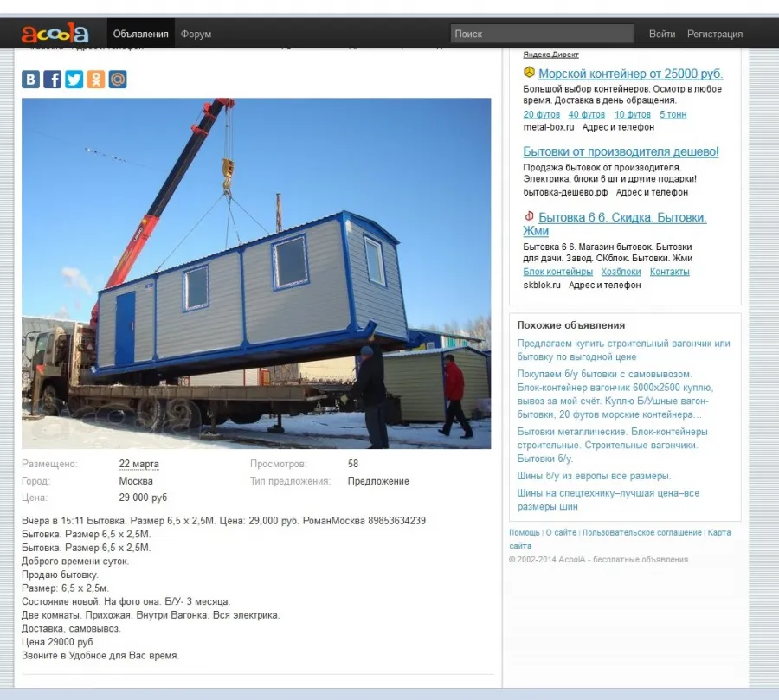The image size is (779, 700).
Task: Open the Форум tab
Action: [x=196, y=34]
